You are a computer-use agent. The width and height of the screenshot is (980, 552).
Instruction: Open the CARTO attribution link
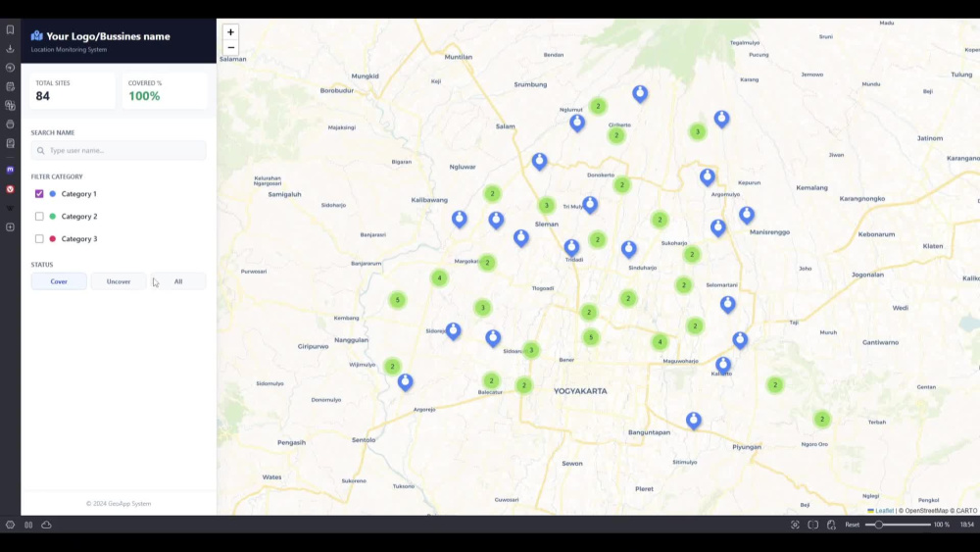[x=966, y=511]
